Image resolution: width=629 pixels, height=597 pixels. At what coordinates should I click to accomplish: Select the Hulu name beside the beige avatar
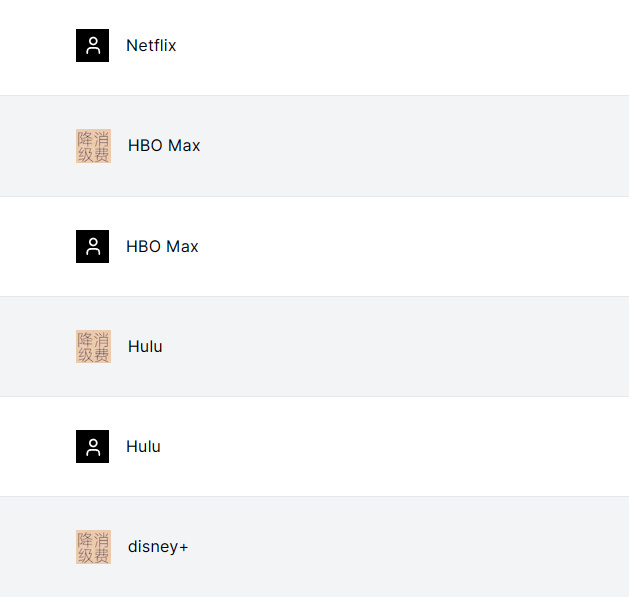[x=145, y=346]
